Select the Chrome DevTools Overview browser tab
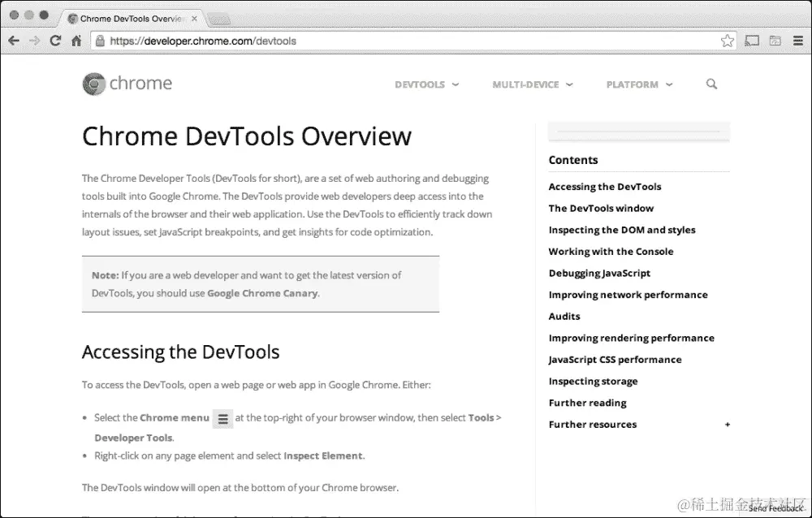812x518 pixels. (x=132, y=19)
